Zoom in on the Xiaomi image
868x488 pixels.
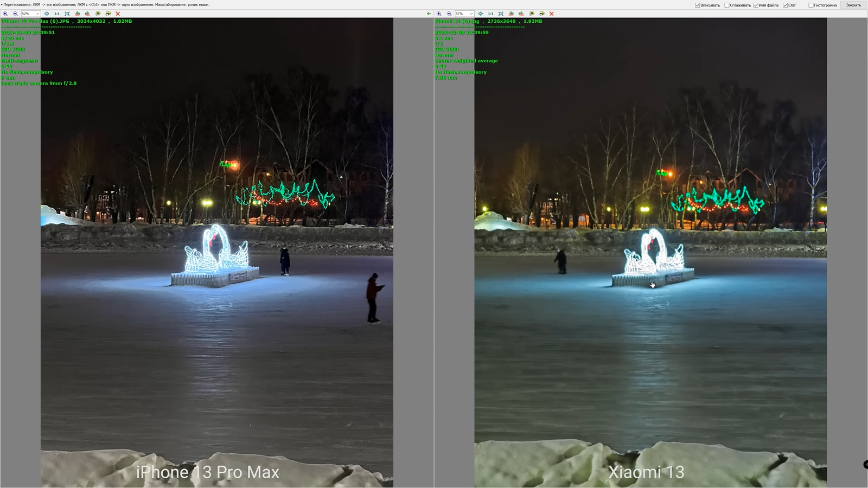439,14
